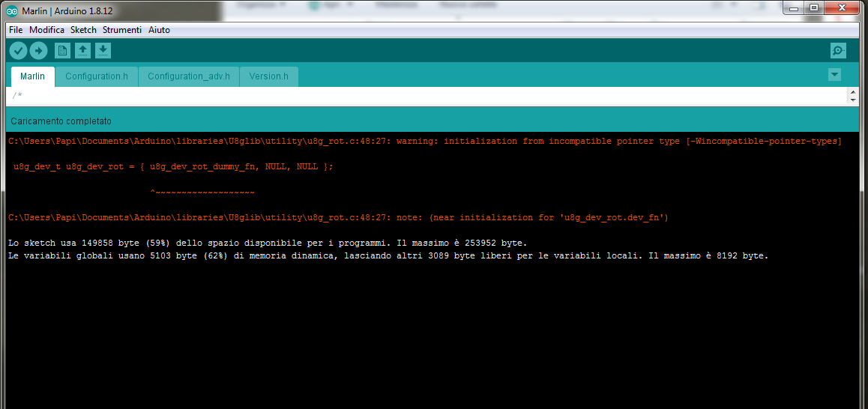Open the File menu
The image size is (868, 409).
coord(16,30)
